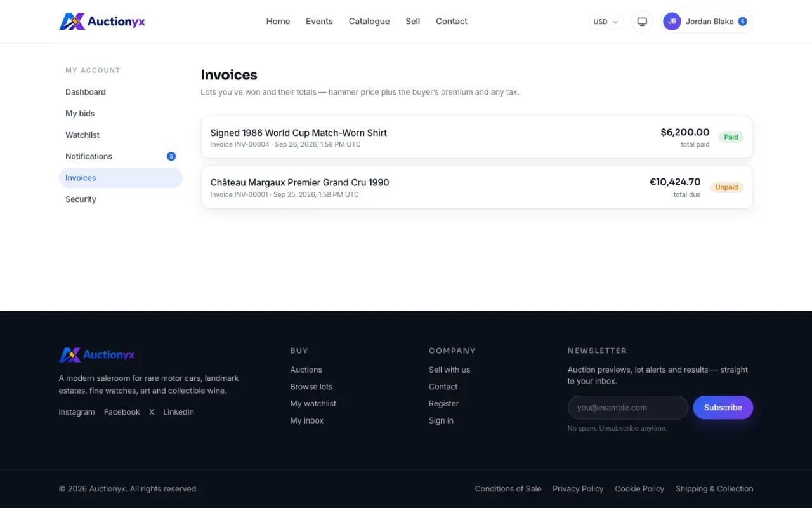Click the JB avatar circle
The width and height of the screenshot is (812, 508).
pos(672,22)
